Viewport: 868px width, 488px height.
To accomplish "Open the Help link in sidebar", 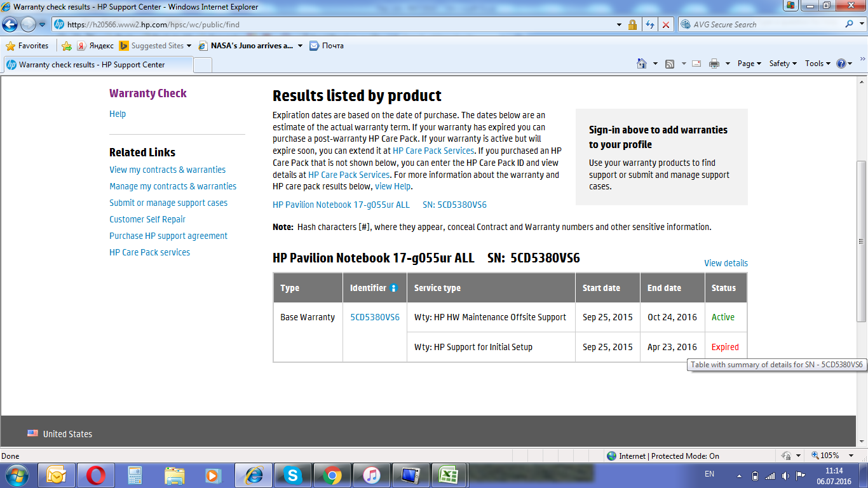I will [118, 114].
